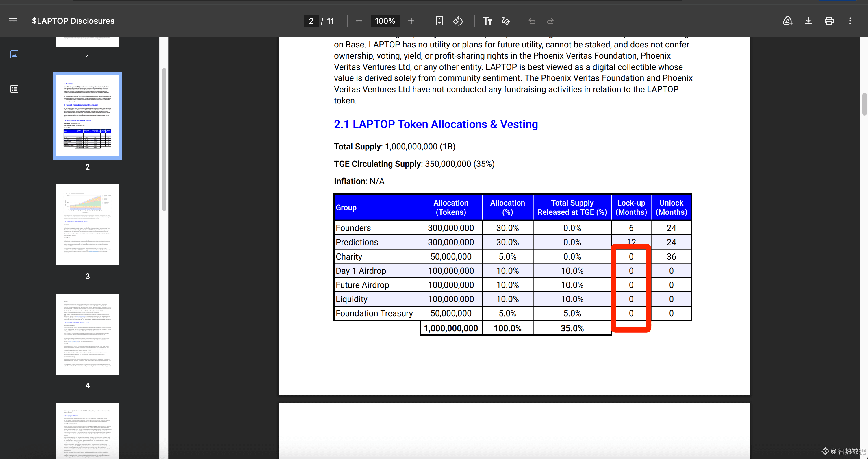The width and height of the screenshot is (868, 459).
Task: Redo the annotation
Action: 550,21
